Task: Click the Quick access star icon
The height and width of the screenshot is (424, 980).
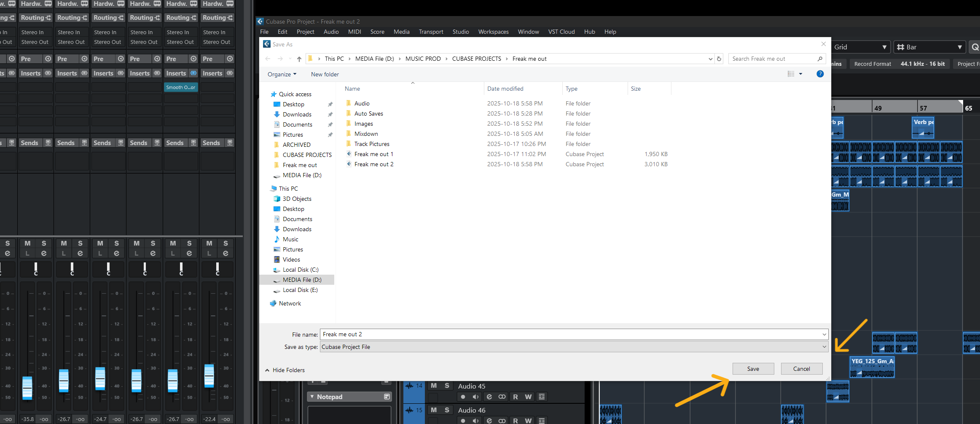Action: (273, 94)
